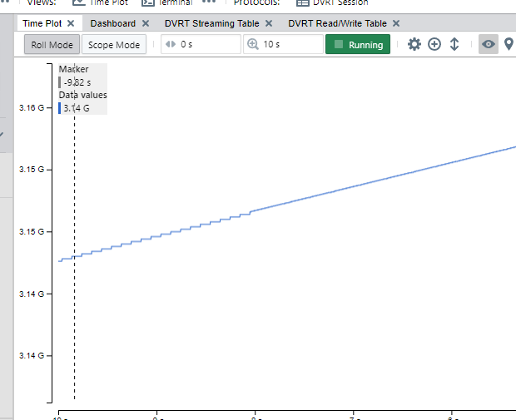
Task: Select the DVRT Read/Write Table tab
Action: click(x=337, y=23)
